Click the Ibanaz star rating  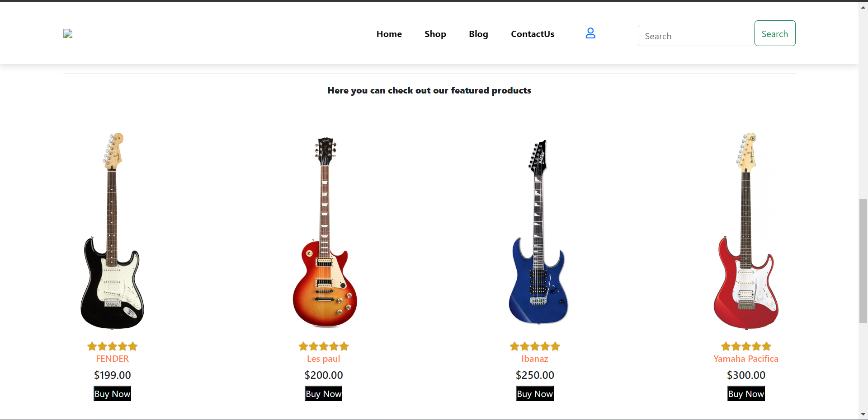pyautogui.click(x=535, y=346)
